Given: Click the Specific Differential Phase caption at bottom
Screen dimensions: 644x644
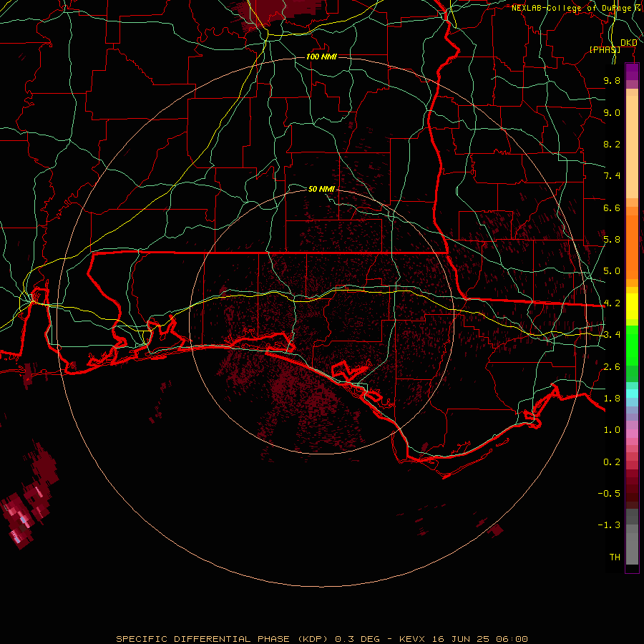Looking at the screenshot, I should coord(322,639).
